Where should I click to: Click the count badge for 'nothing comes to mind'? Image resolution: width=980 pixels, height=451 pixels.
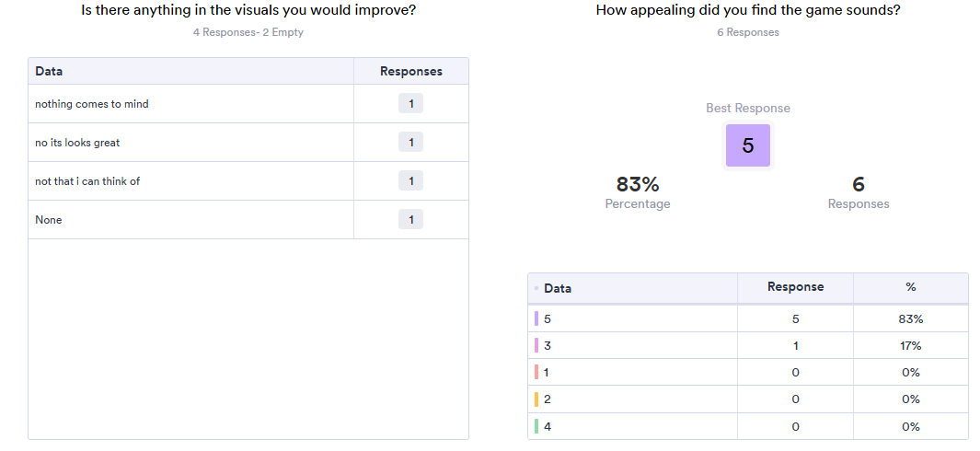click(410, 103)
